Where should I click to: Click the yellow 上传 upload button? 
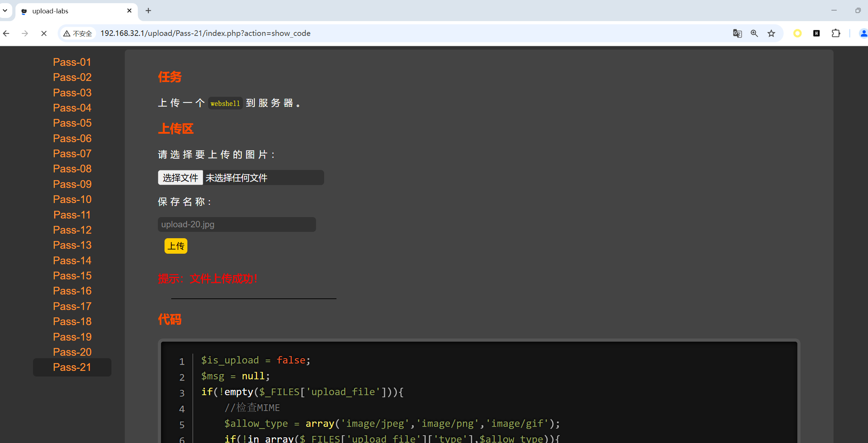176,246
